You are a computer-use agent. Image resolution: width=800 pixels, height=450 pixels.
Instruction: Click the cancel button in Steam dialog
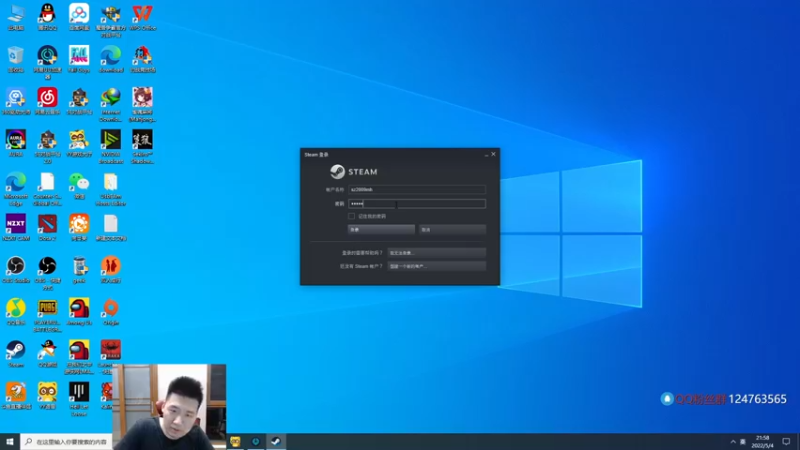click(452, 230)
